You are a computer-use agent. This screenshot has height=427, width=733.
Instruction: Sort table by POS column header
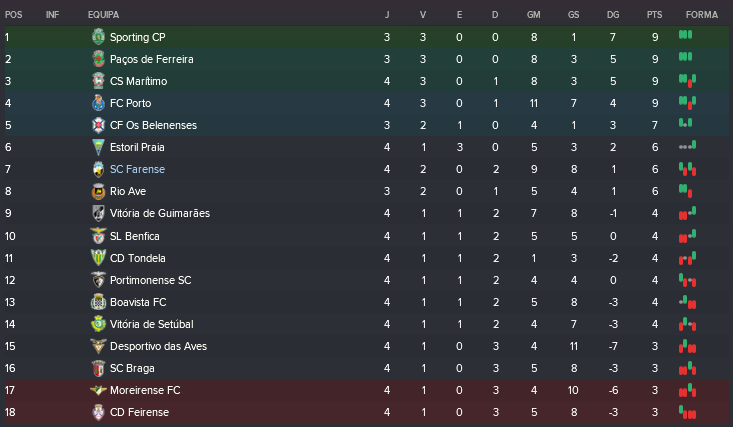tap(13, 15)
